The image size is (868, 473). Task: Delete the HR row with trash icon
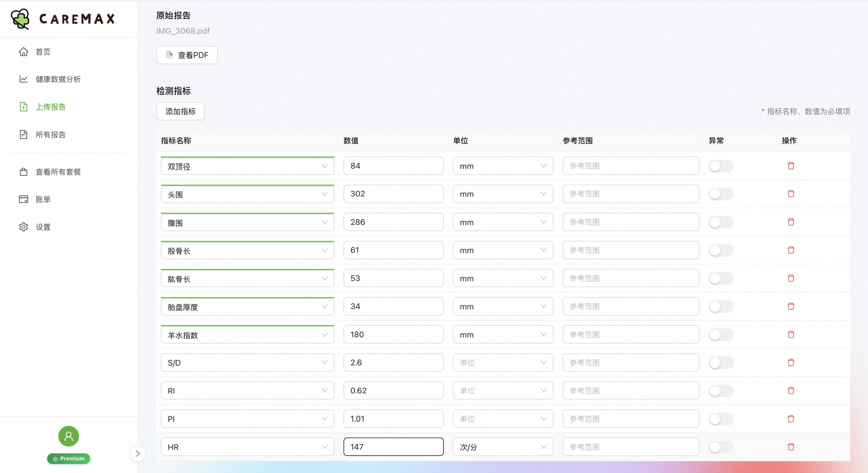pyautogui.click(x=791, y=447)
